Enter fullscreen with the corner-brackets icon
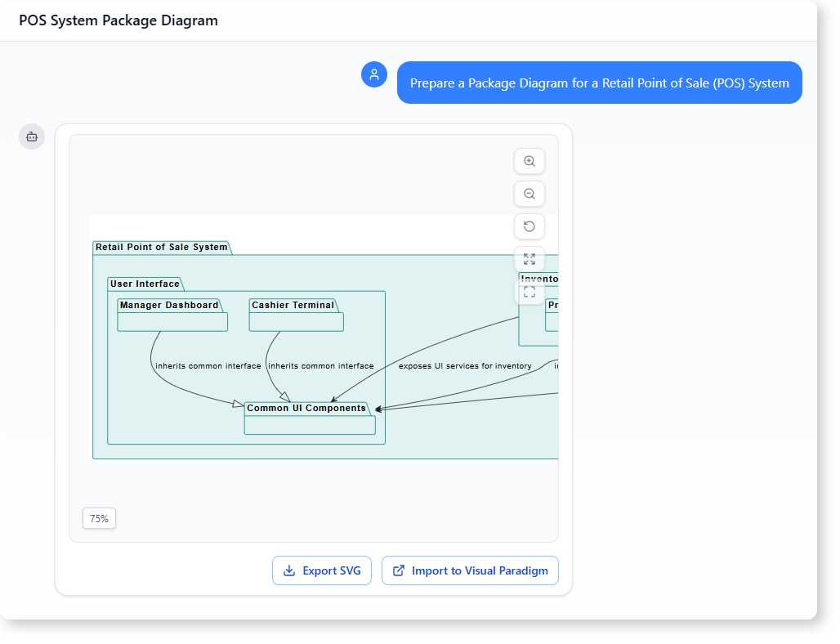Image resolution: width=840 pixels, height=644 pixels. pos(529,292)
